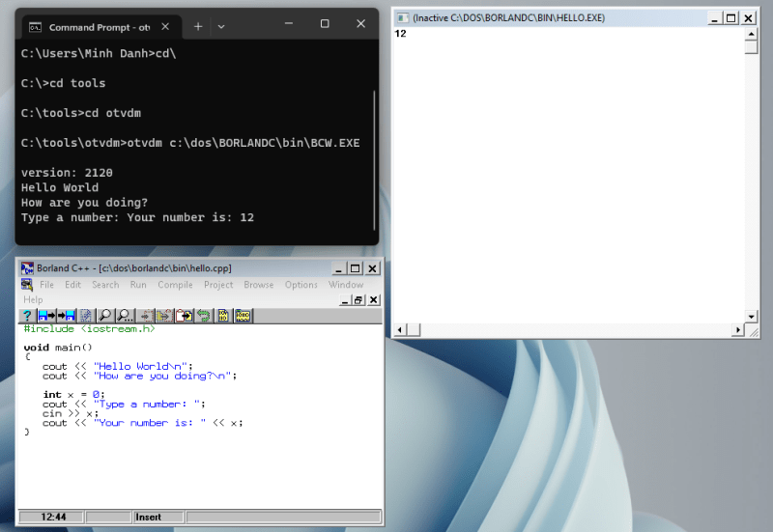773x532 pixels.
Task: Maximize the Command Prompt window
Action: click(325, 23)
